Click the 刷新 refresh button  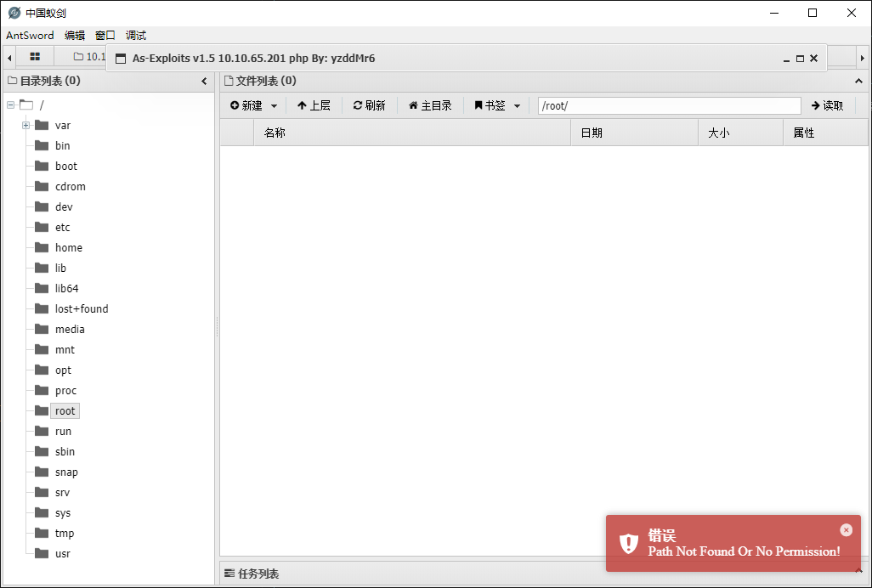click(369, 105)
